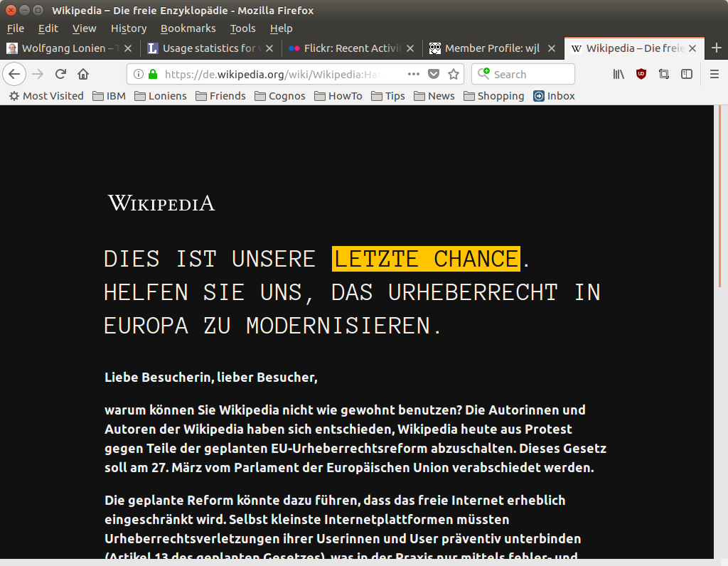
Task: Open the Firefox home page
Action: click(83, 74)
